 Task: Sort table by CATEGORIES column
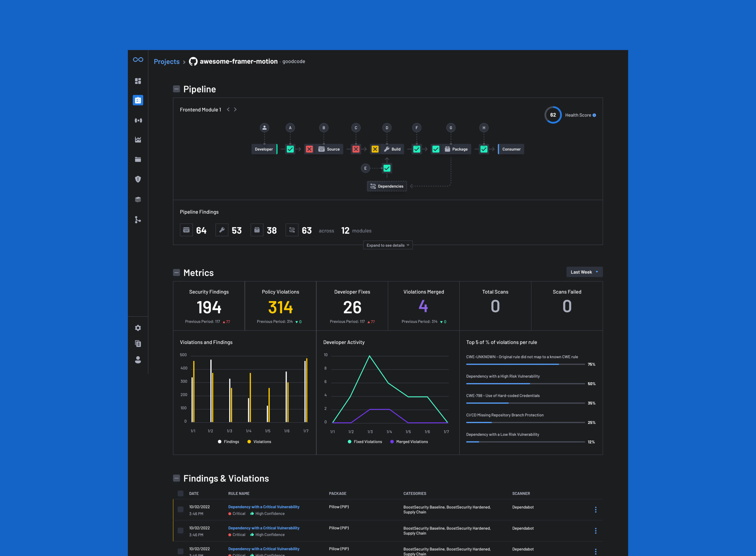click(415, 493)
